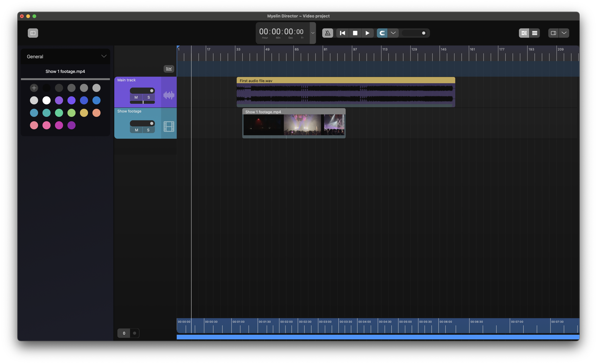Pick the yellow color swatch
The width and height of the screenshot is (597, 364).
[x=84, y=113]
